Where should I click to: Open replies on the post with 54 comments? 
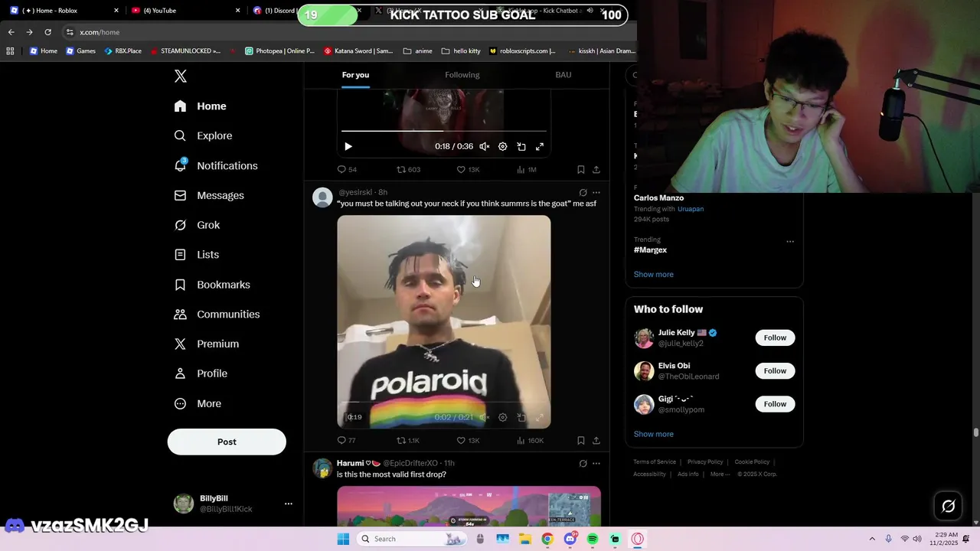click(347, 169)
